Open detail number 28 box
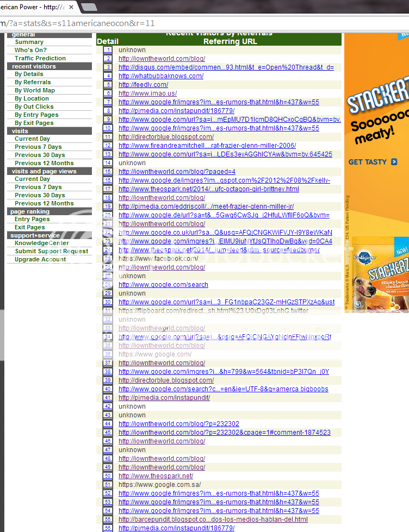 point(108,285)
